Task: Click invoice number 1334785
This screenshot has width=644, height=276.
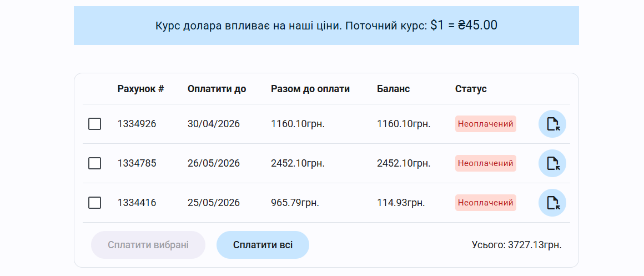Action: 137,163
